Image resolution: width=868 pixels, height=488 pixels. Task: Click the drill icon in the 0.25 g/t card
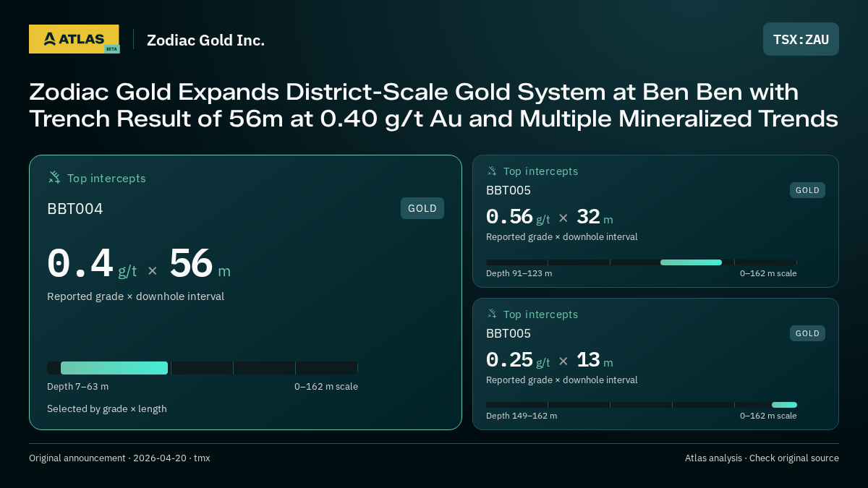tap(492, 314)
